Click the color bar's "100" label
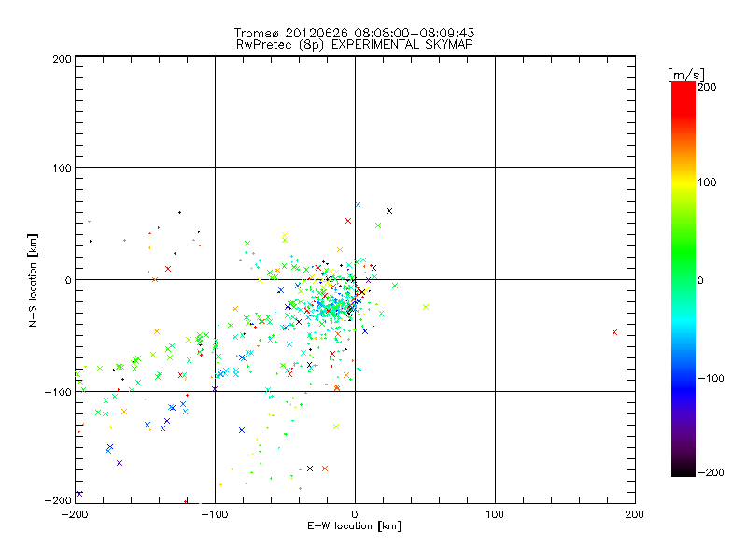747x560 pixels. [x=707, y=182]
